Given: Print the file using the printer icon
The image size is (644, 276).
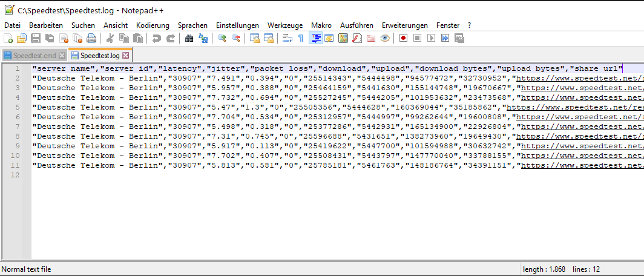Looking at the screenshot, I should tap(91, 39).
